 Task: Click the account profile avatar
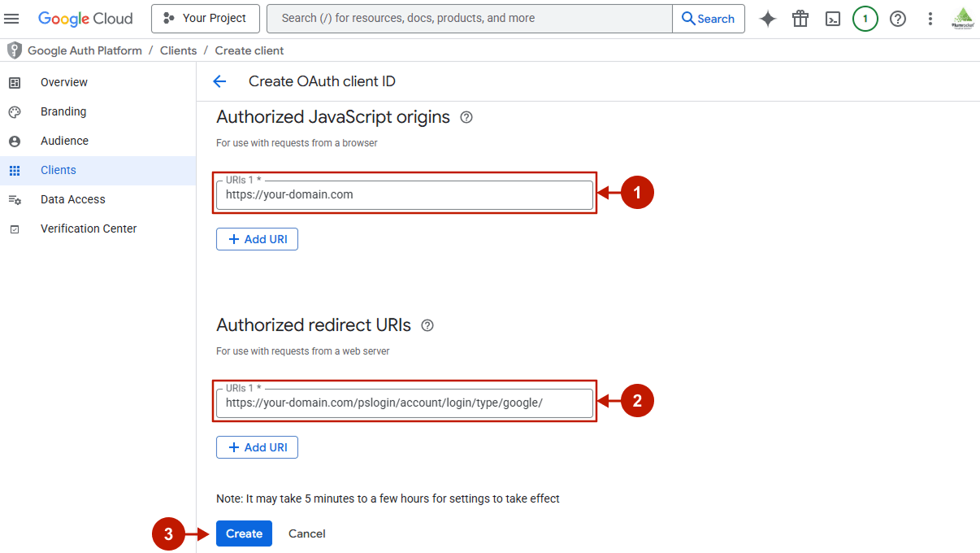pos(962,18)
